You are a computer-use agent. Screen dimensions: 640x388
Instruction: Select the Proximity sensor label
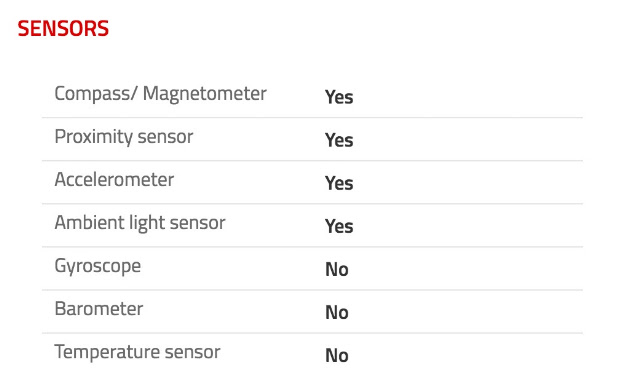pyautogui.click(x=124, y=137)
